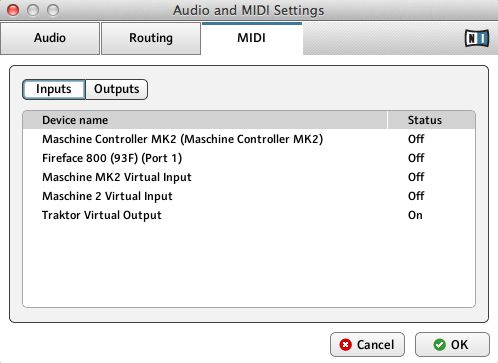Switch to the MIDI Outputs list
The image size is (498, 363).
[117, 89]
